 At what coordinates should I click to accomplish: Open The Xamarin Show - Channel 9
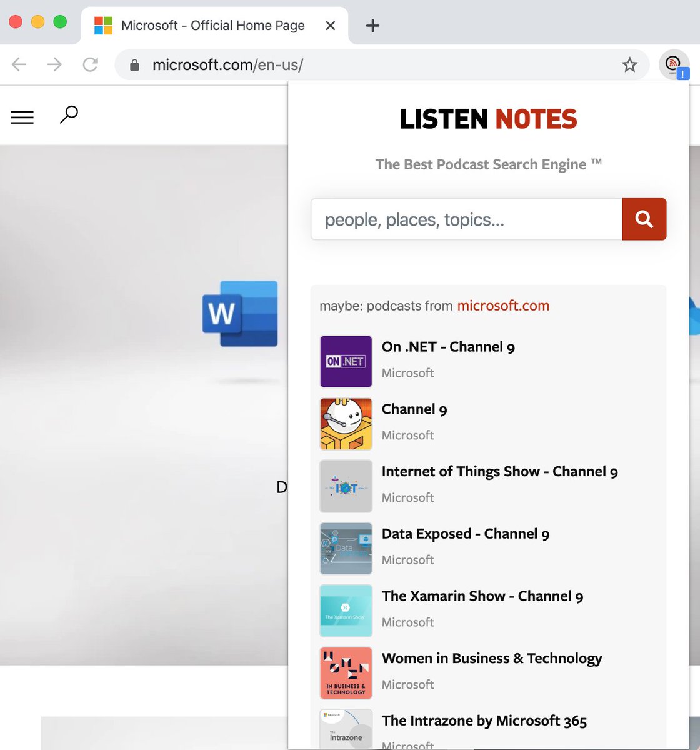[482, 596]
